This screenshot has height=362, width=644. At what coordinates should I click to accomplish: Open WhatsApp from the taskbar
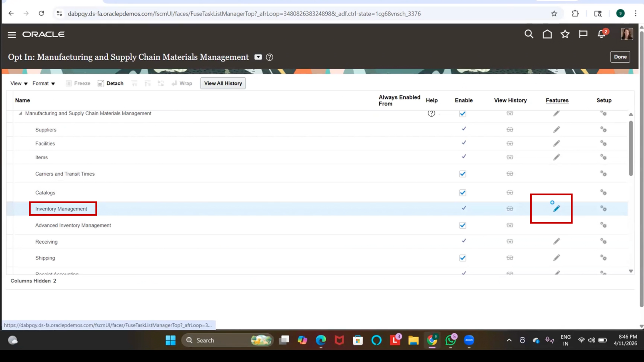coord(450,340)
